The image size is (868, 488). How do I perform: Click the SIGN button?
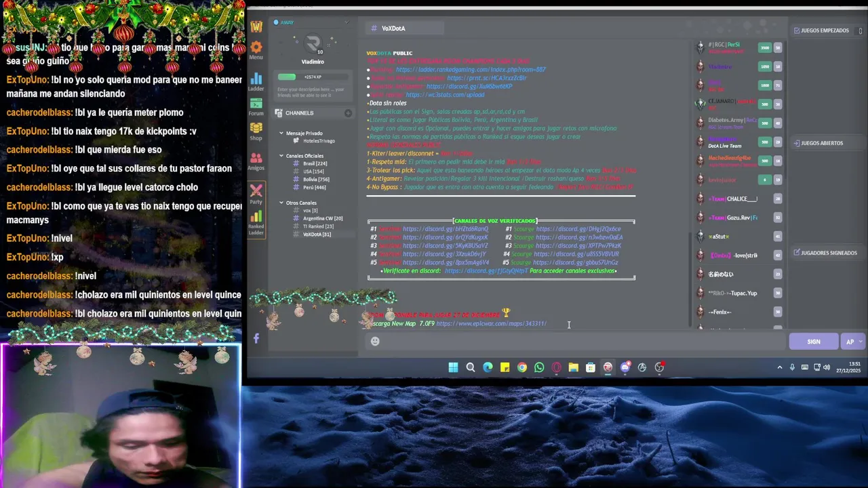(x=814, y=342)
